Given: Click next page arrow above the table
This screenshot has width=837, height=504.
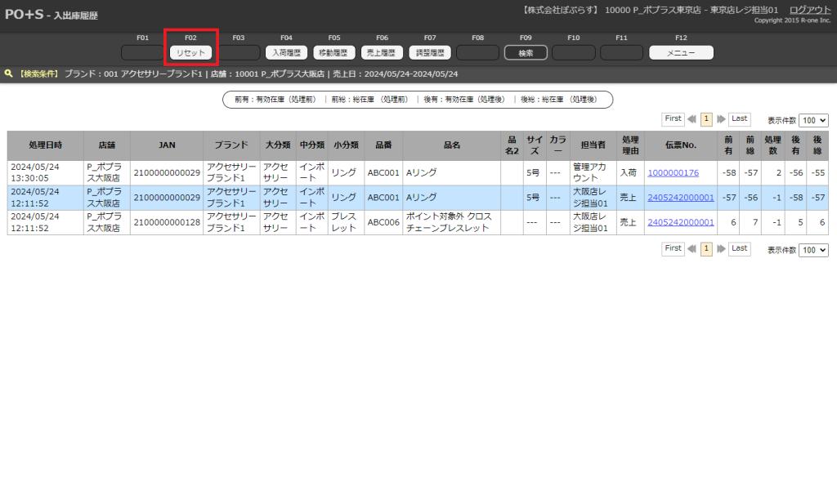Looking at the screenshot, I should [721, 119].
